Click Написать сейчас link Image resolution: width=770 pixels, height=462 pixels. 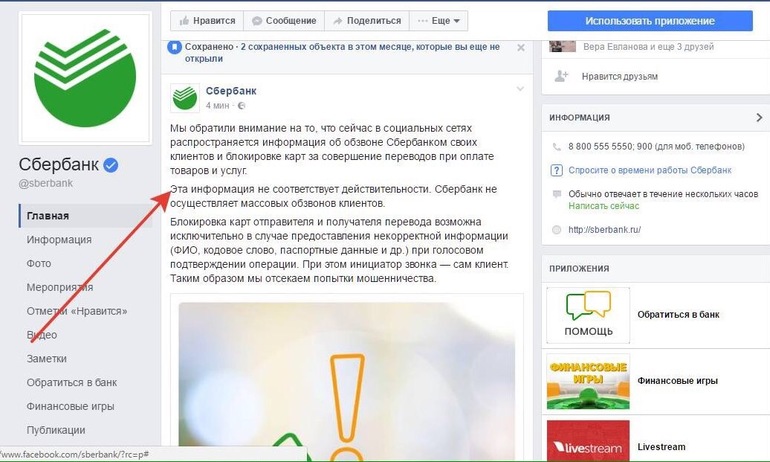(x=604, y=206)
